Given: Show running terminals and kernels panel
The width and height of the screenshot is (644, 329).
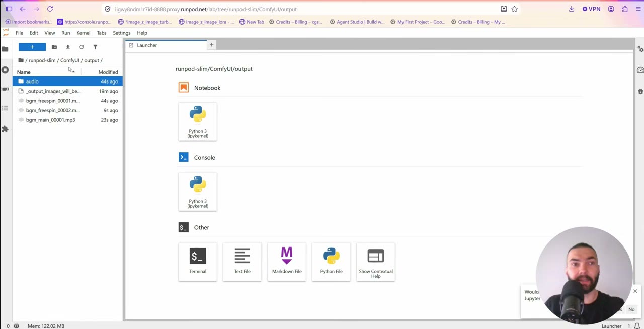Looking at the screenshot, I should click(5, 70).
